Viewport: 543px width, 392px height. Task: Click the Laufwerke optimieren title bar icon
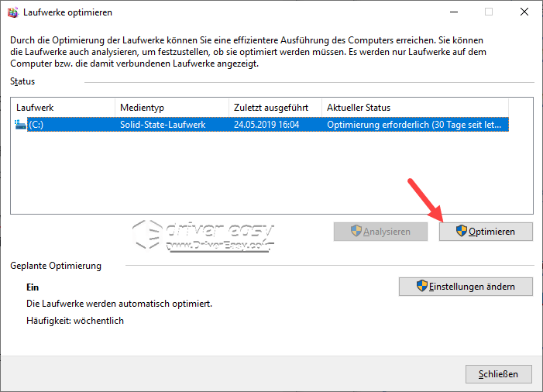coord(13,12)
